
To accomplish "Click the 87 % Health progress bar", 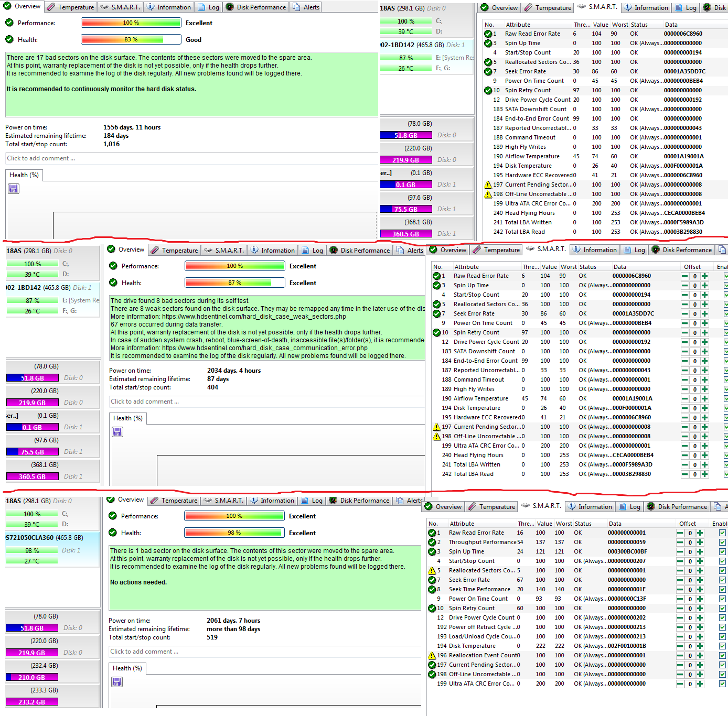I will pyautogui.click(x=234, y=283).
